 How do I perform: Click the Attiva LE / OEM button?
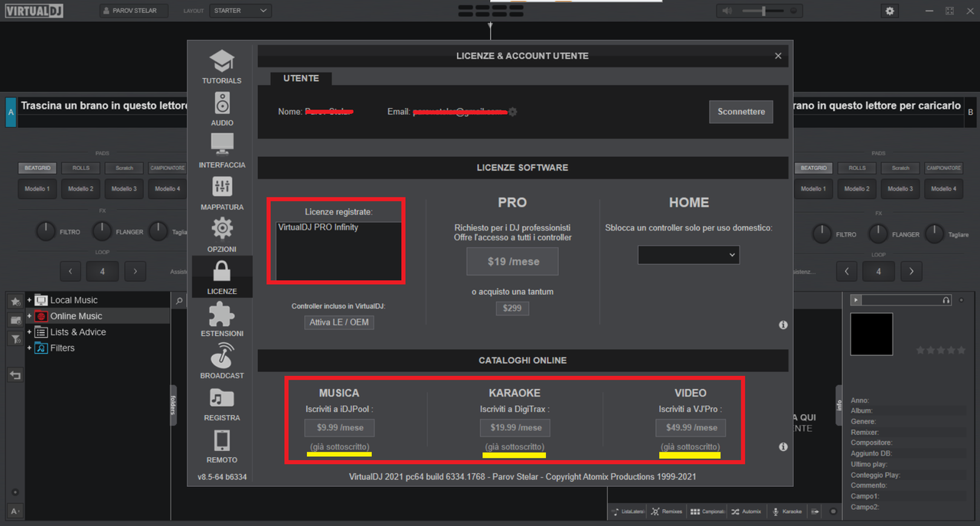point(338,322)
